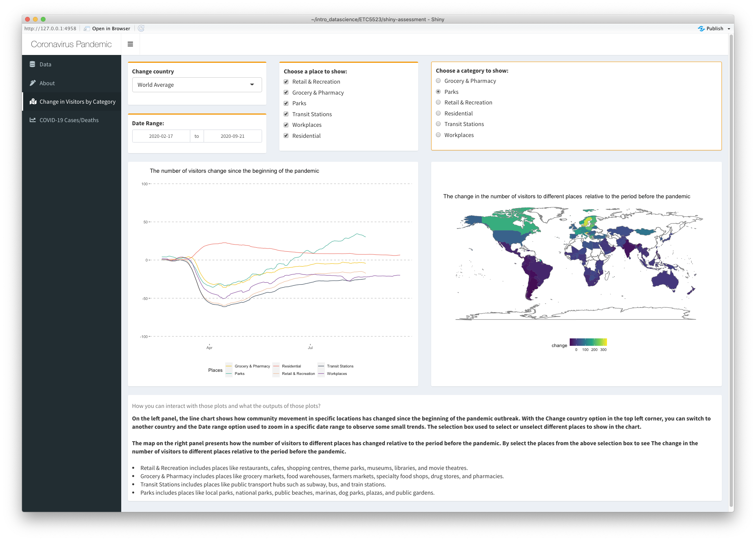This screenshot has width=756, height=541.
Task: Select the Workplaces category radio button
Action: pos(438,135)
